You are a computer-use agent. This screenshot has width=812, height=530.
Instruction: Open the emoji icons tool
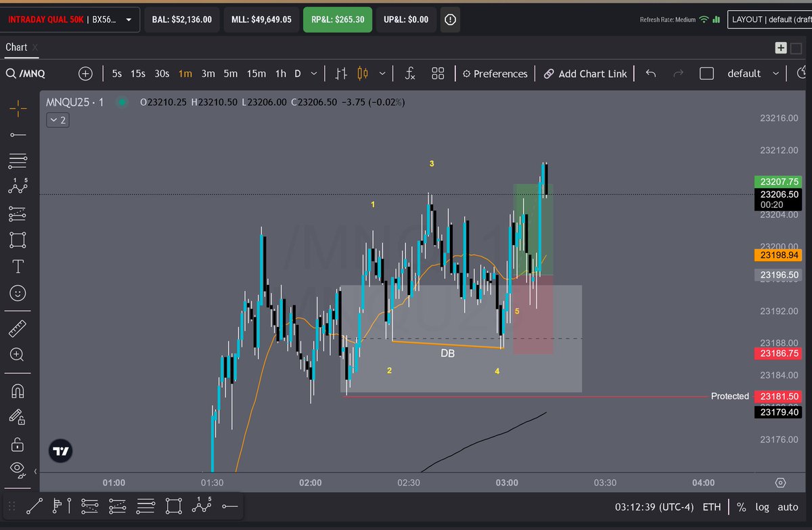click(18, 292)
